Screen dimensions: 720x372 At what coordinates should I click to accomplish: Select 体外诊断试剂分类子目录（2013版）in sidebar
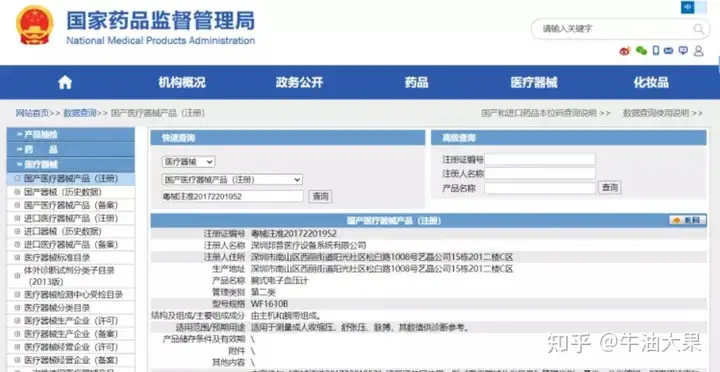(69, 276)
